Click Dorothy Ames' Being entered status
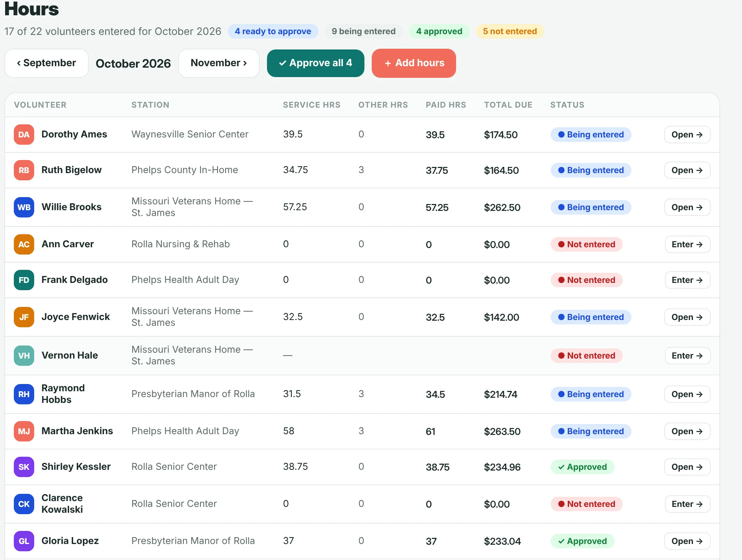 [591, 135]
